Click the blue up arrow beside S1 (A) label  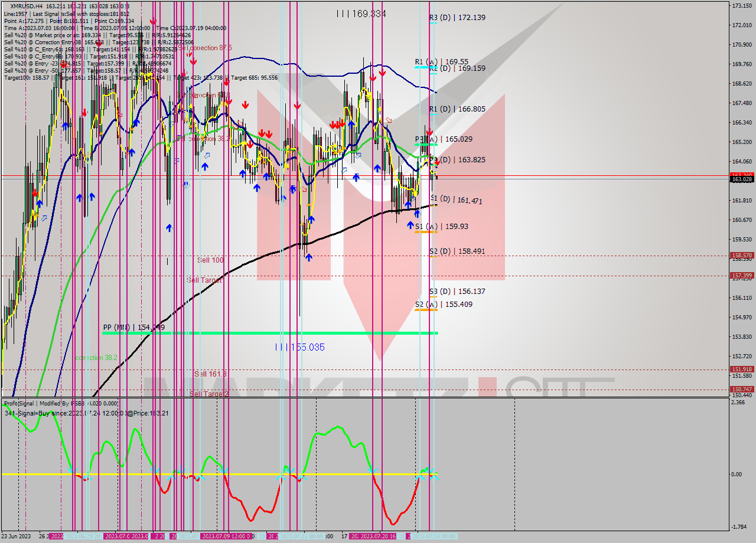click(410, 224)
